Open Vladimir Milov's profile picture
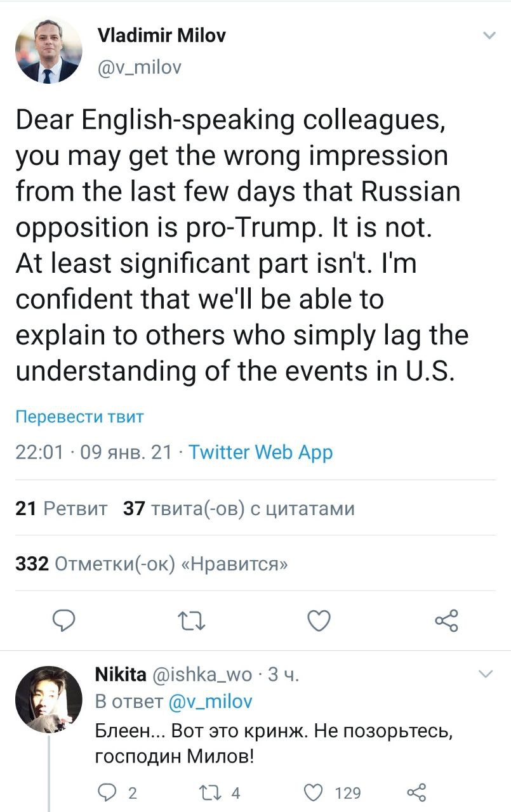This screenshot has height=812, width=511. [48, 51]
